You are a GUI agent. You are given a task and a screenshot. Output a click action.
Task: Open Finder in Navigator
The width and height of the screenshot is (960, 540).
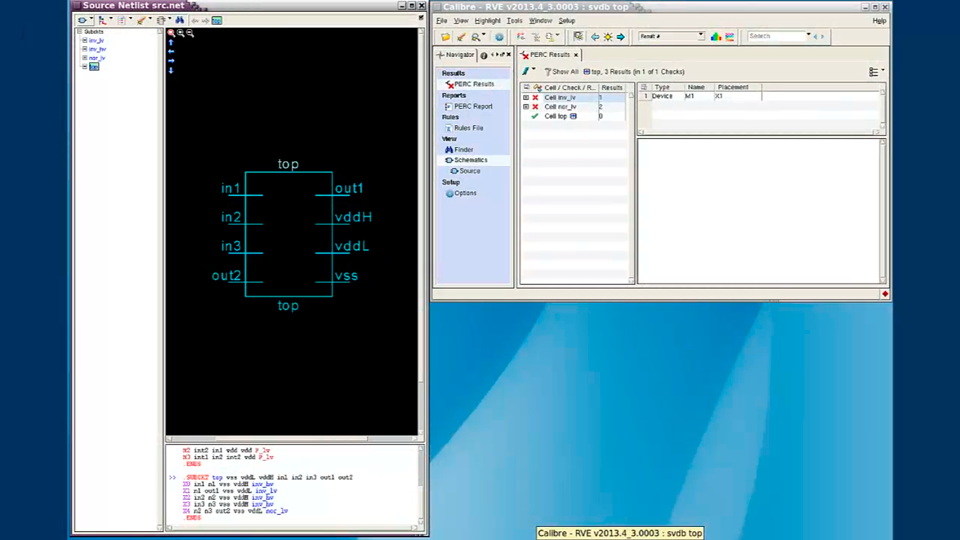point(459,149)
